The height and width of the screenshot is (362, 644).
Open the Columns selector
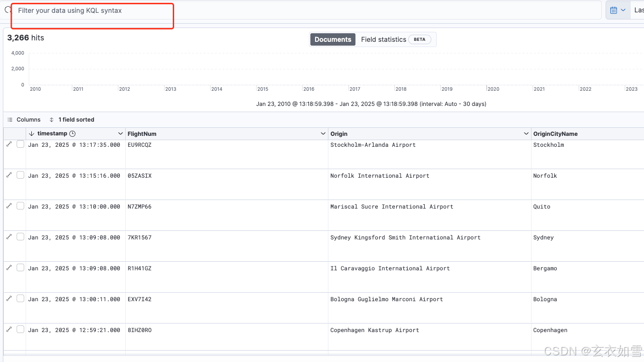pos(24,120)
